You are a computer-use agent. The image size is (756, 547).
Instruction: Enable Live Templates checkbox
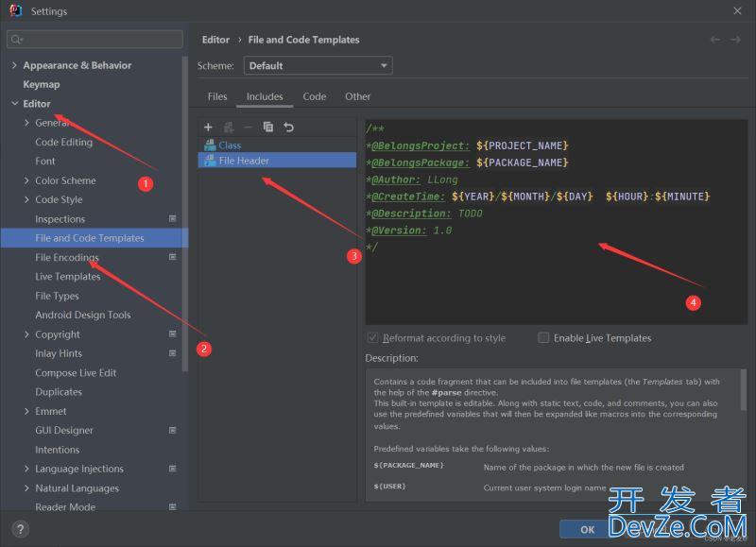543,338
